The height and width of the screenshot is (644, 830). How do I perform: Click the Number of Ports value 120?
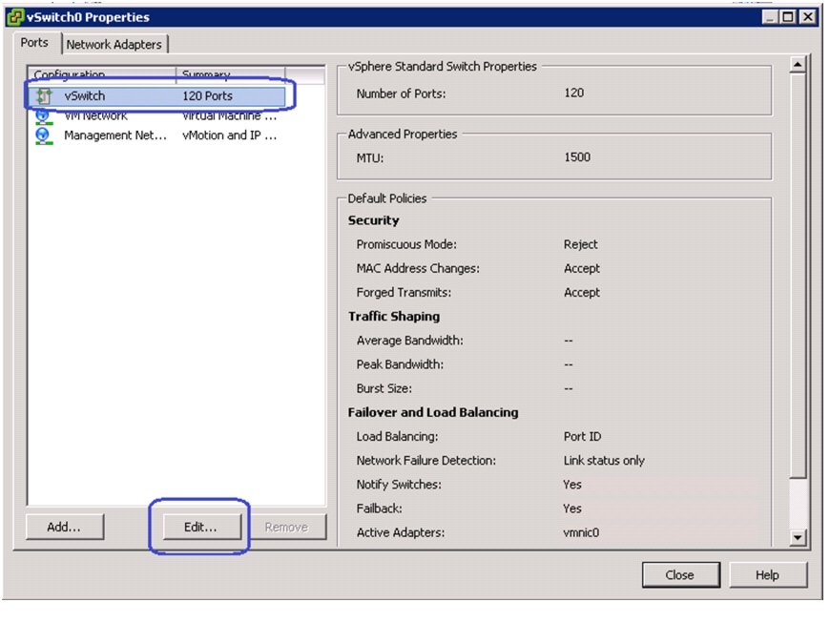pyautogui.click(x=574, y=93)
